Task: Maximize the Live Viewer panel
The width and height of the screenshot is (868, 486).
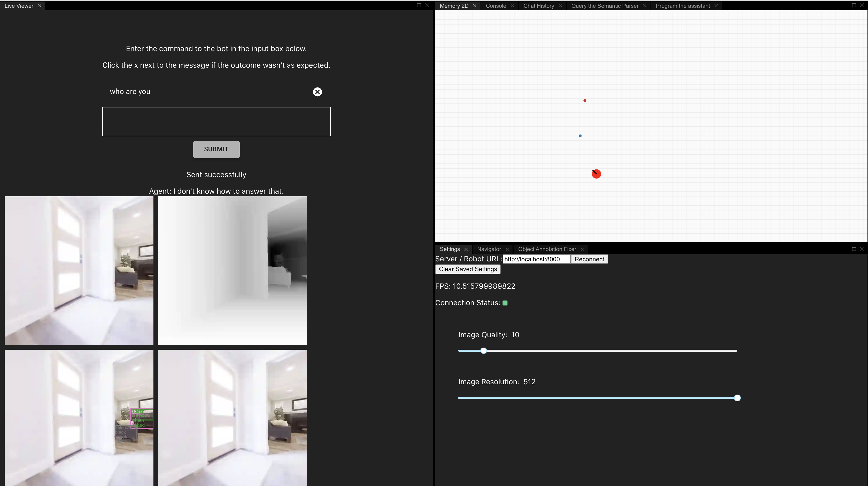Action: pos(419,5)
